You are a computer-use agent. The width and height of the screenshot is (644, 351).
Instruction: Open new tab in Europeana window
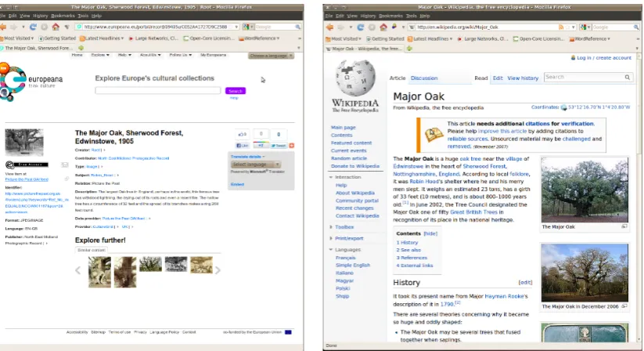point(81,48)
